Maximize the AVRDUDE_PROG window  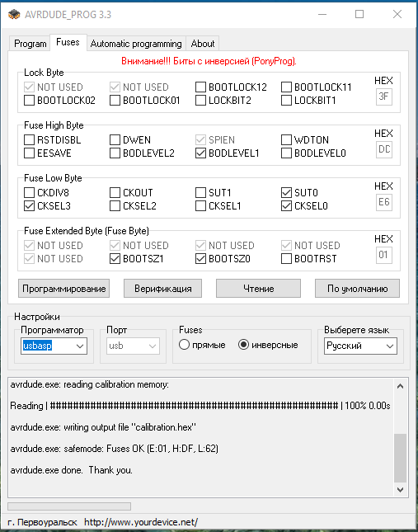tap(359, 14)
